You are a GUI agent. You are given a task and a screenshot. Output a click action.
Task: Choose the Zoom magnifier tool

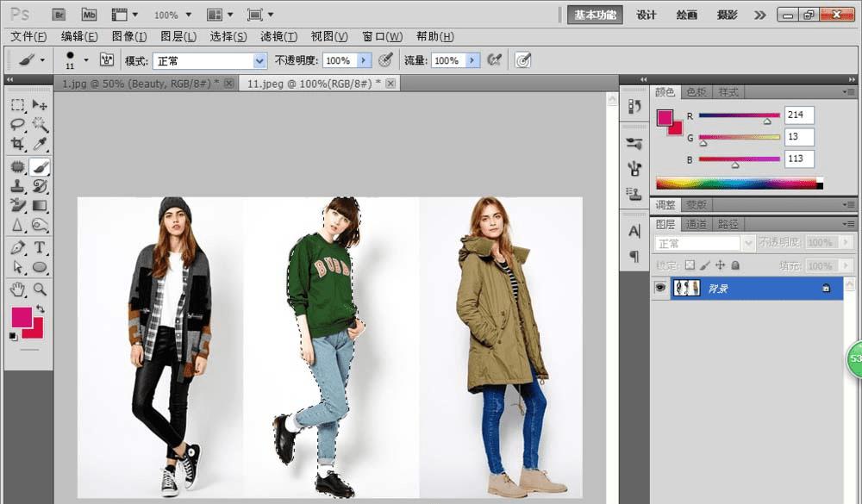tap(40, 289)
